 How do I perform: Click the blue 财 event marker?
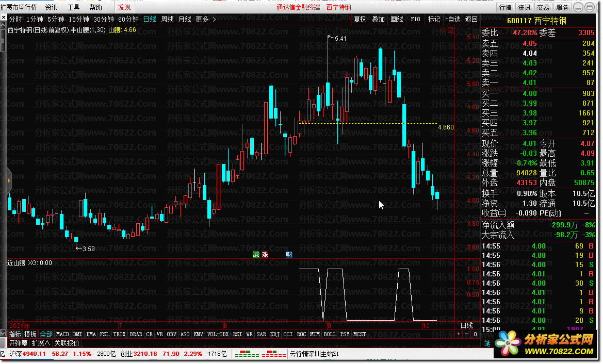(x=289, y=255)
